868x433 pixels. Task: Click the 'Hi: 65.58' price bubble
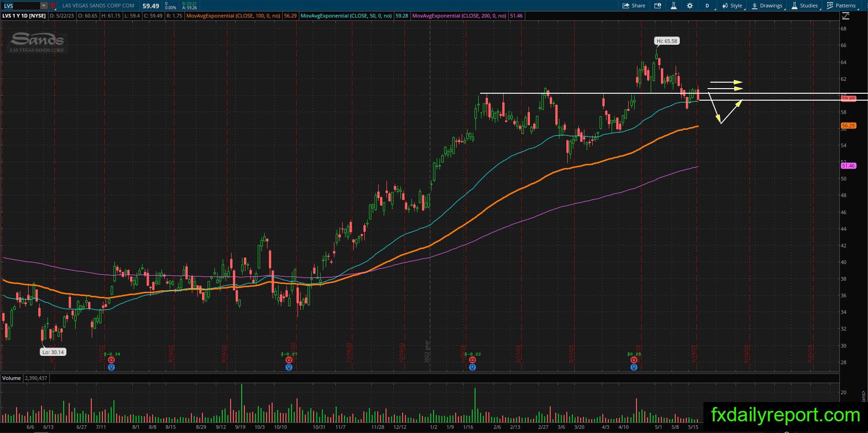coord(667,41)
